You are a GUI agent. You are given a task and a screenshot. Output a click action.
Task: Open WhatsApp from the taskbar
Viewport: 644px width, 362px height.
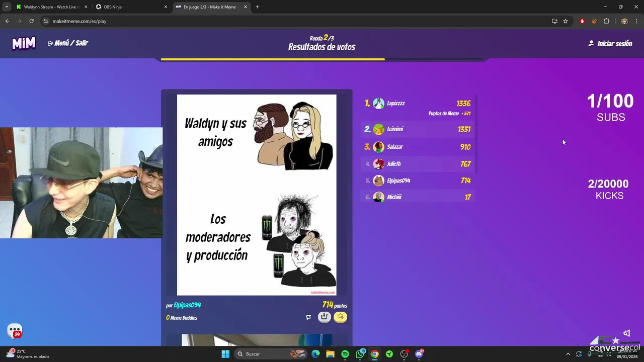360,354
